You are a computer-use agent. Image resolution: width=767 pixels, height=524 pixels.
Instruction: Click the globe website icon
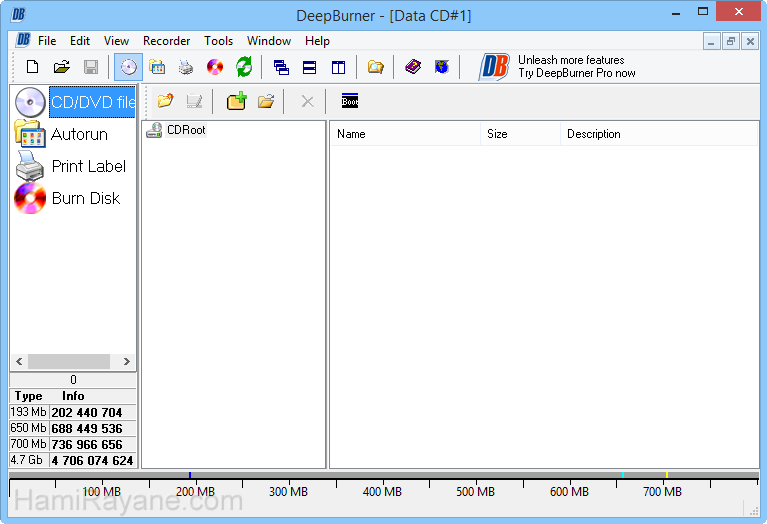(x=442, y=67)
